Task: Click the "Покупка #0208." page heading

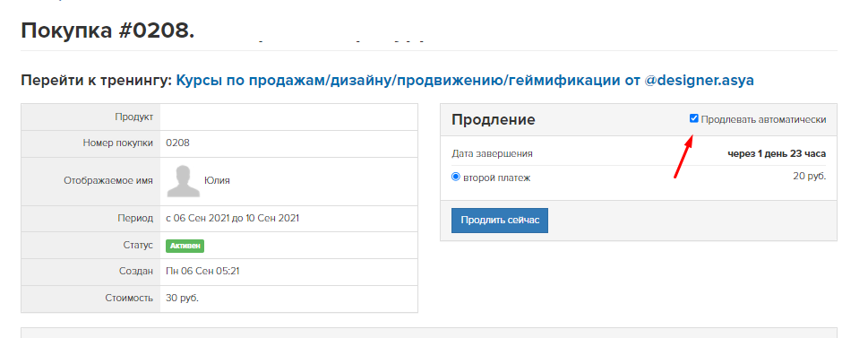Action: point(108,30)
